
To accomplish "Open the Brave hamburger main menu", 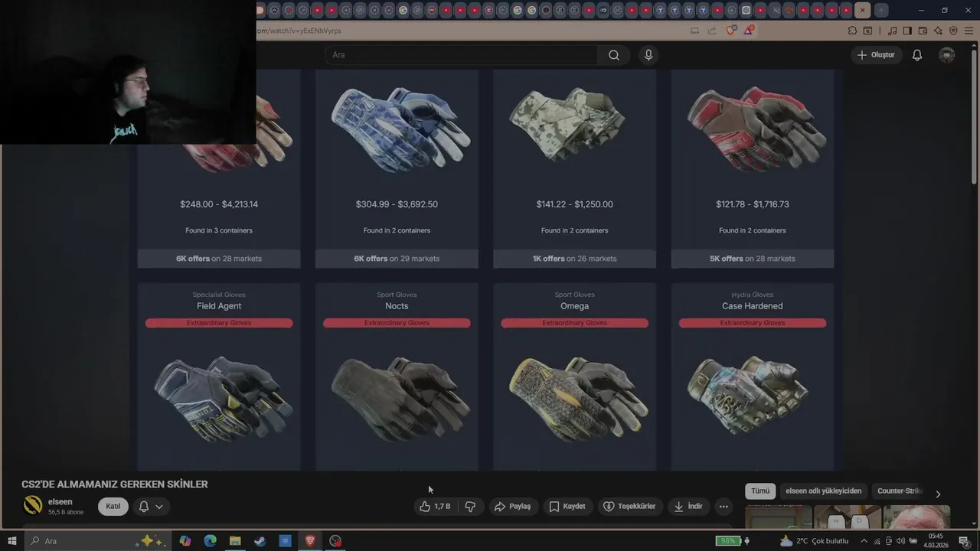I will (969, 31).
